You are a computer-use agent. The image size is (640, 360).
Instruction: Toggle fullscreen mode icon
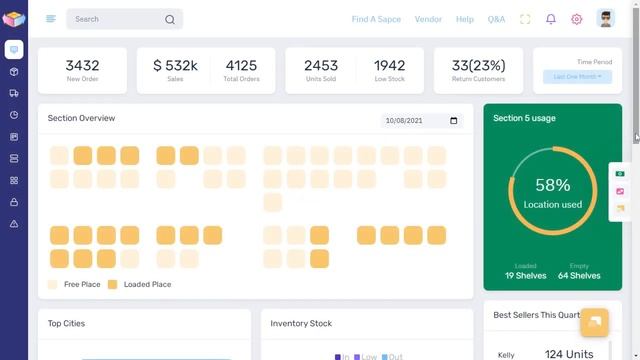(x=525, y=19)
